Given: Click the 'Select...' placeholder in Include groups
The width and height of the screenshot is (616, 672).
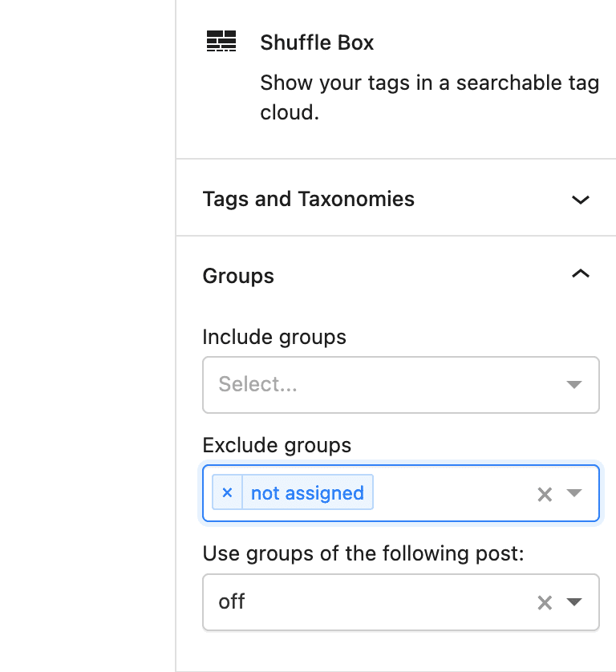Looking at the screenshot, I should [257, 384].
